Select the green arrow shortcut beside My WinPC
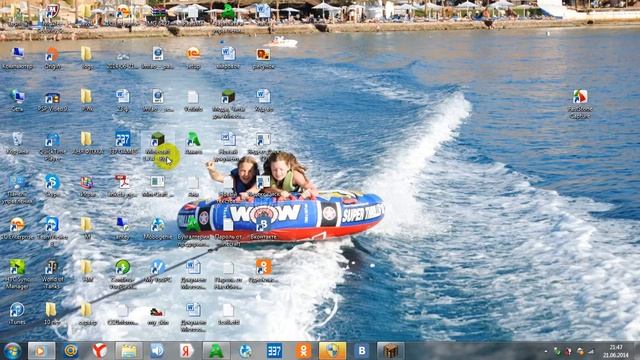 click(x=122, y=275)
